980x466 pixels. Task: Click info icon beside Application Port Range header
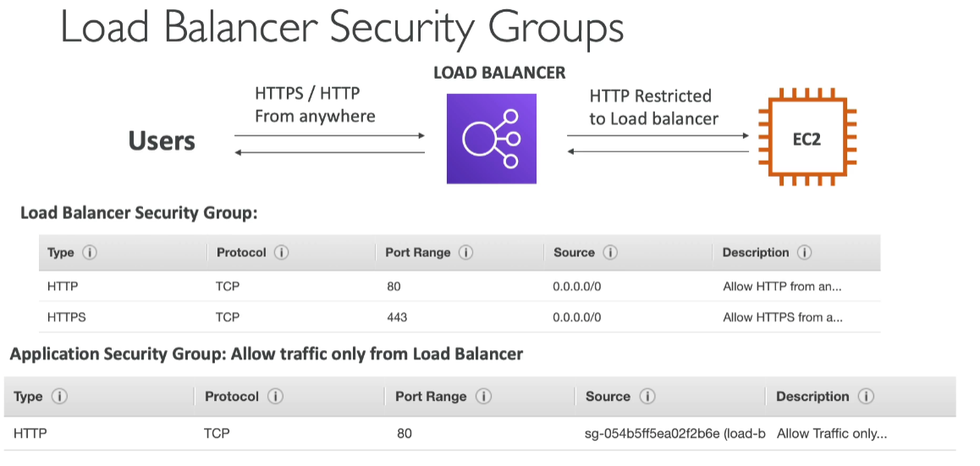[x=483, y=397]
